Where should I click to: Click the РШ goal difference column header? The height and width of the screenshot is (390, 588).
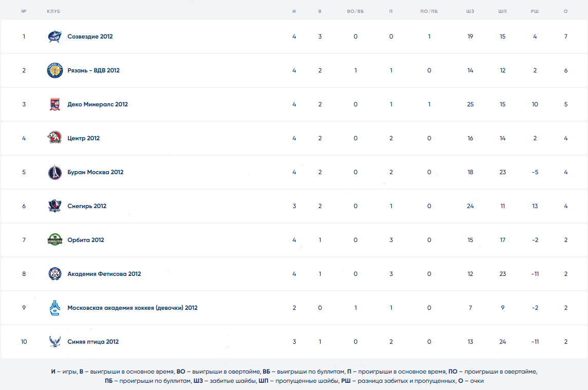[535, 11]
